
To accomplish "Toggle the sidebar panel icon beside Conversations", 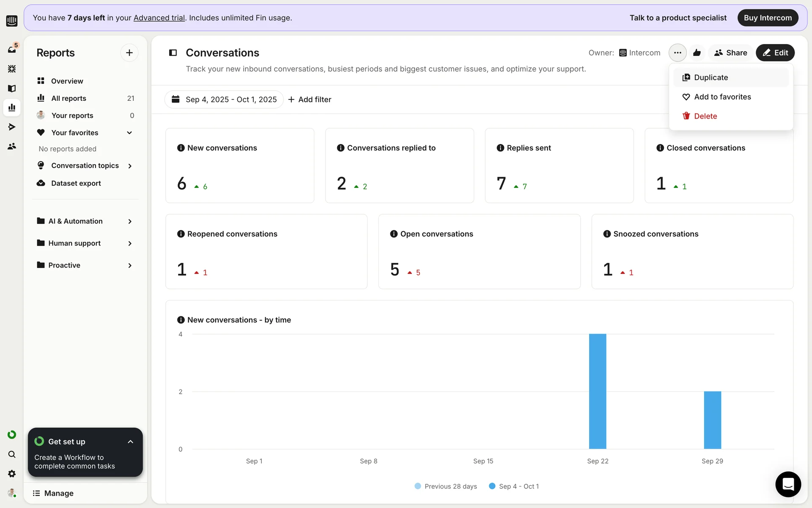I will coord(173,52).
